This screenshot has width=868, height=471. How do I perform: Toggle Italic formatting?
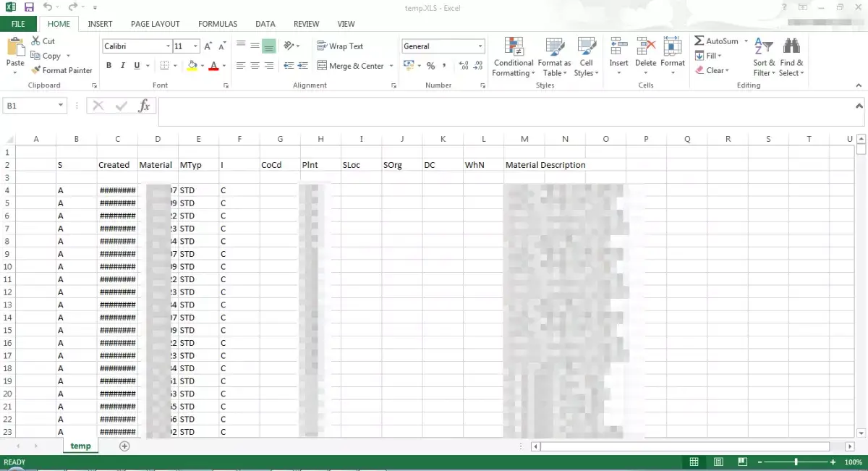tap(123, 66)
